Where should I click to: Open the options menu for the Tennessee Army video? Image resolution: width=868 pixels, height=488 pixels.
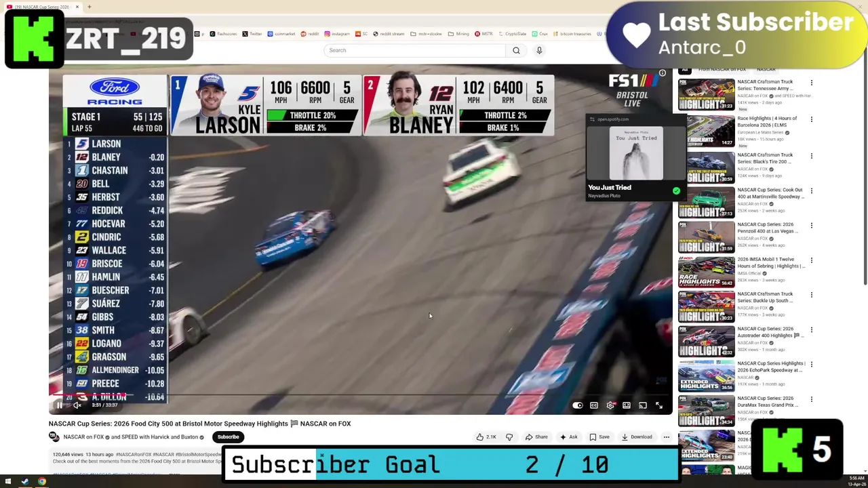811,83
